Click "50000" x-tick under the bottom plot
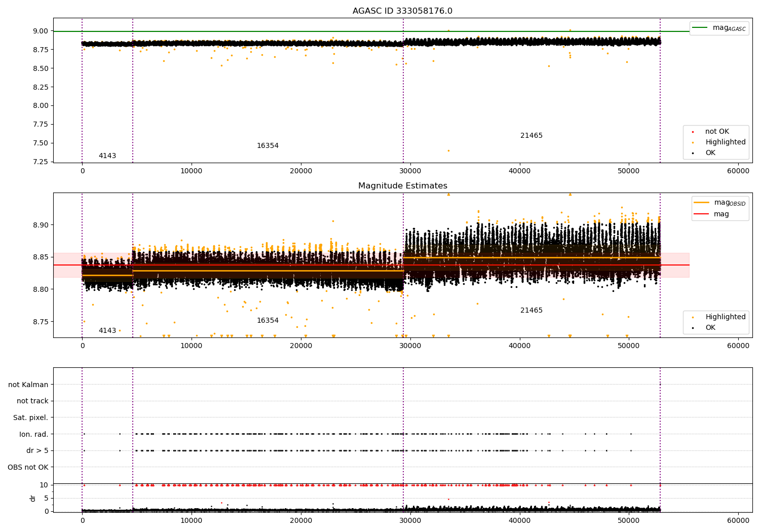760x532 pixels. [629, 520]
